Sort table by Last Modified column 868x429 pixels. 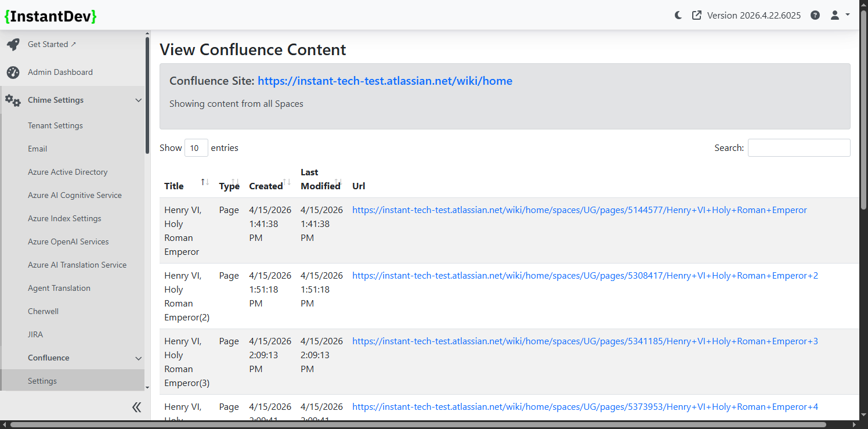coord(321,179)
